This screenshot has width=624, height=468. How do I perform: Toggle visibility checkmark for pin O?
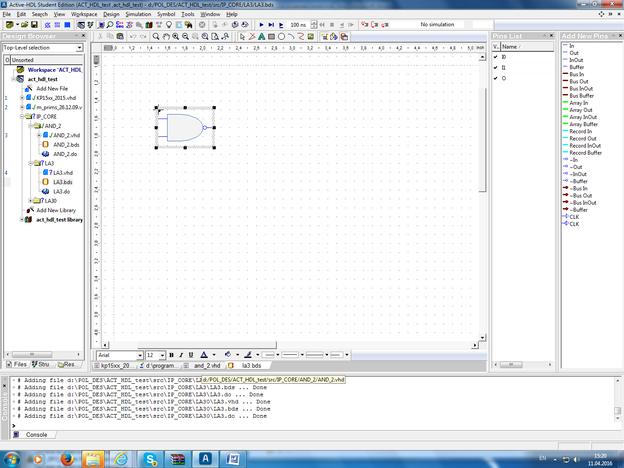pos(495,77)
